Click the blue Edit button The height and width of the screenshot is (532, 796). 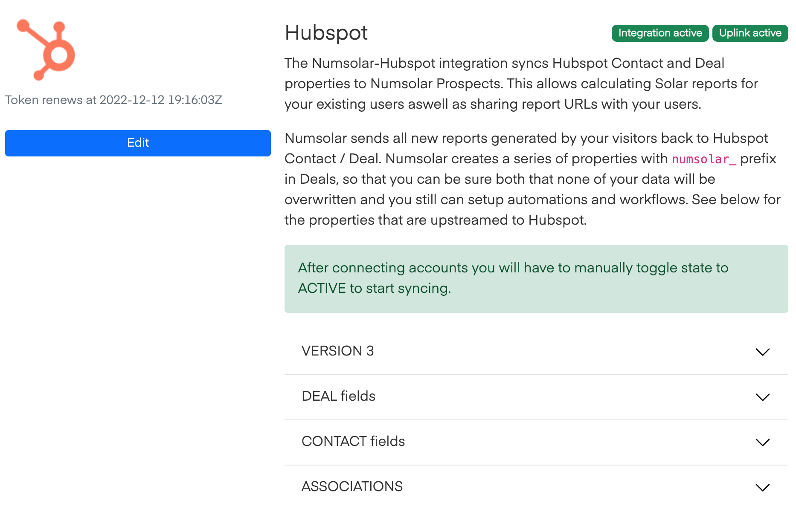[x=138, y=143]
